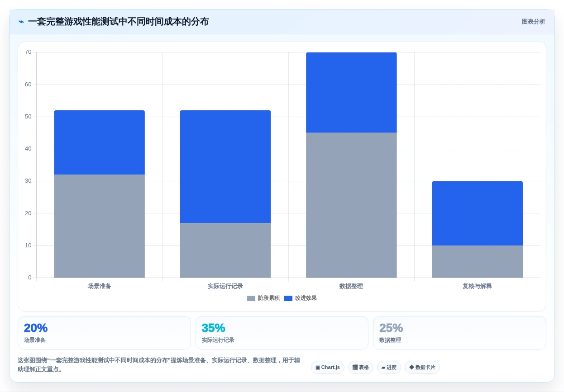Click the summary paragraph starting with 这张图围绕
This screenshot has width=564, height=392.
pyautogui.click(x=159, y=365)
